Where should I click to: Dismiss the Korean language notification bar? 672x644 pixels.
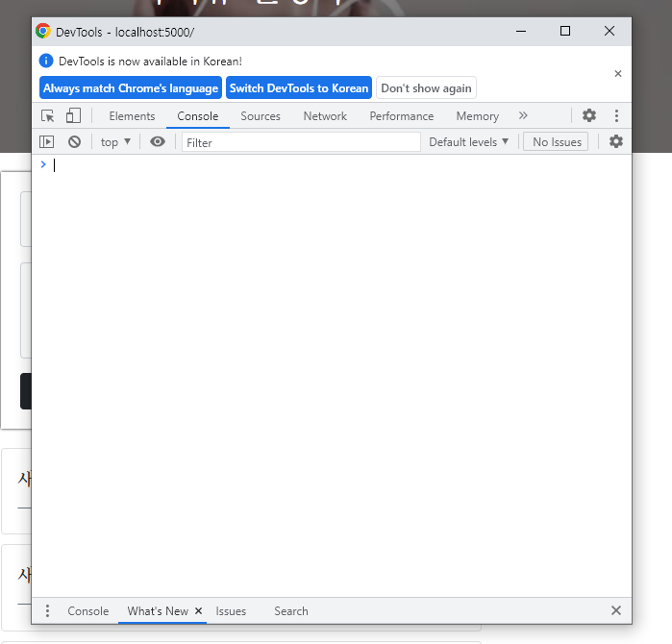(x=617, y=74)
